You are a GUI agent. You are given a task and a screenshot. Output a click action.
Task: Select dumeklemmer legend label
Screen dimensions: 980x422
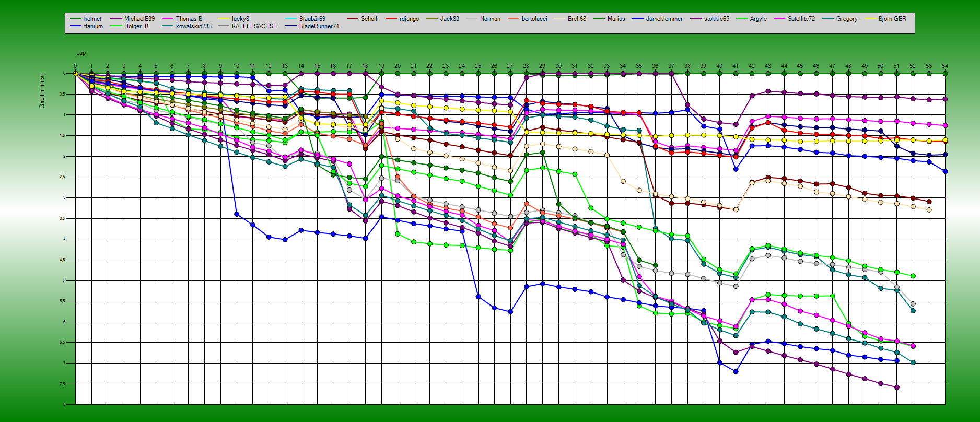pyautogui.click(x=664, y=19)
